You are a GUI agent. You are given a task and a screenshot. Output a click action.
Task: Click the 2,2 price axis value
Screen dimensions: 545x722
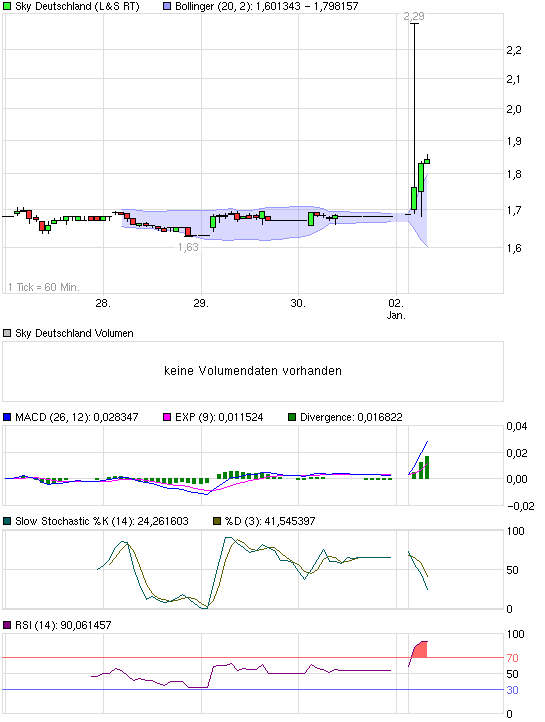click(514, 50)
